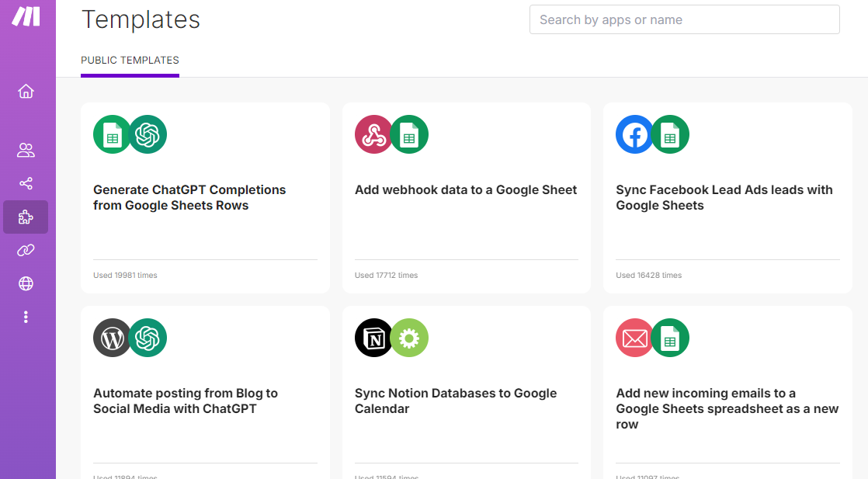Open Sync Notion Databases to Google Calendar
Viewport: 868px width, 479px height.
[456, 401]
